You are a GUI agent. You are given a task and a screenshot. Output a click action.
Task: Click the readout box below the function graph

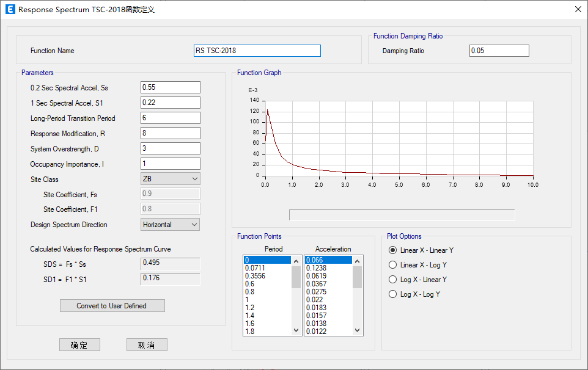coord(402,215)
